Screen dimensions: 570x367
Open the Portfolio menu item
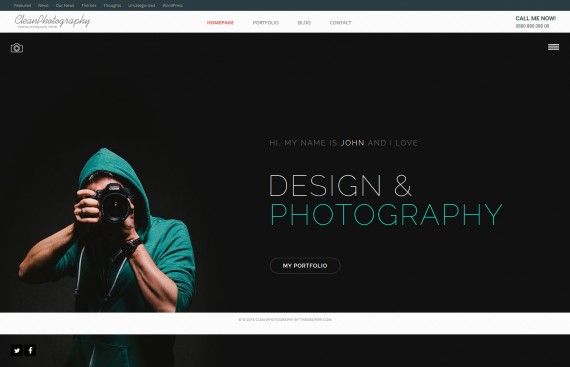(x=266, y=23)
